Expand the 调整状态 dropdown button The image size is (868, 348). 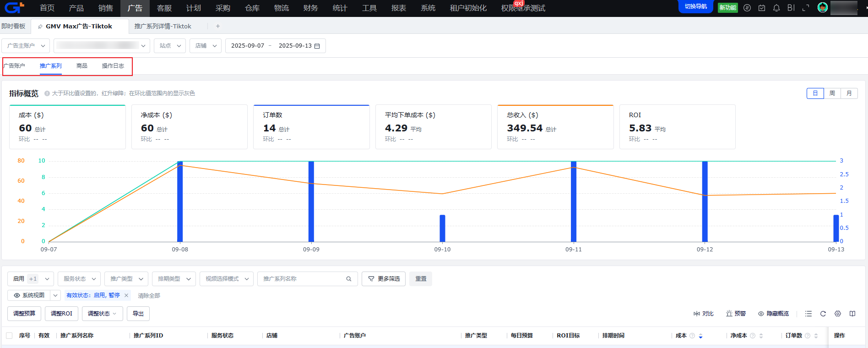(x=102, y=314)
